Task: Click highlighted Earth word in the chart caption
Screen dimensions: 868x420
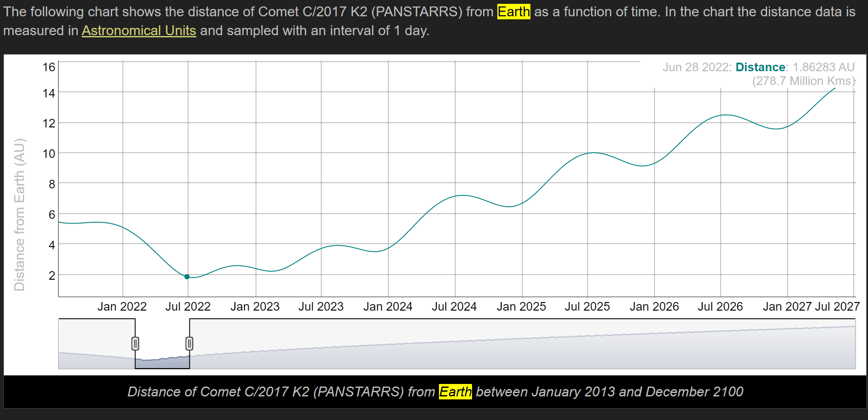Action: point(455,392)
